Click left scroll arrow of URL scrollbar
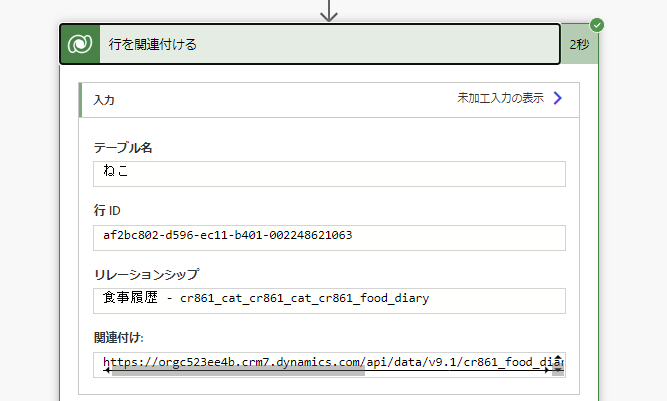This screenshot has height=401, width=667. tap(107, 371)
